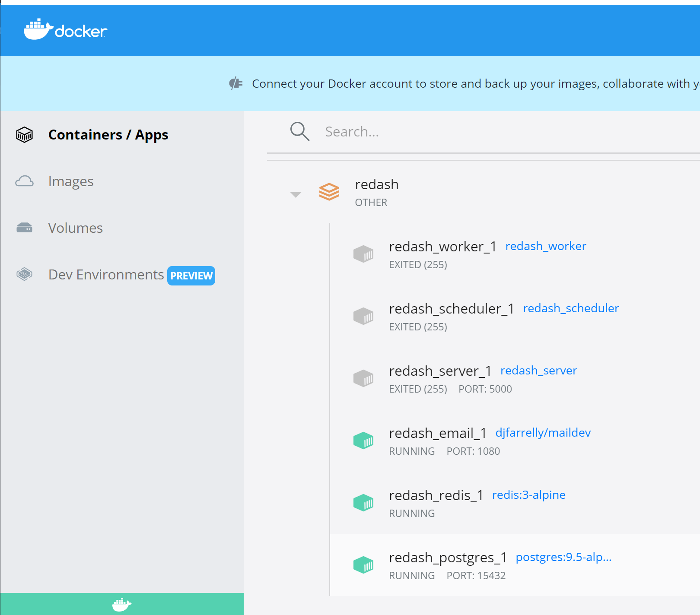Open the redash_worker image link
This screenshot has width=700, height=615.
(546, 246)
